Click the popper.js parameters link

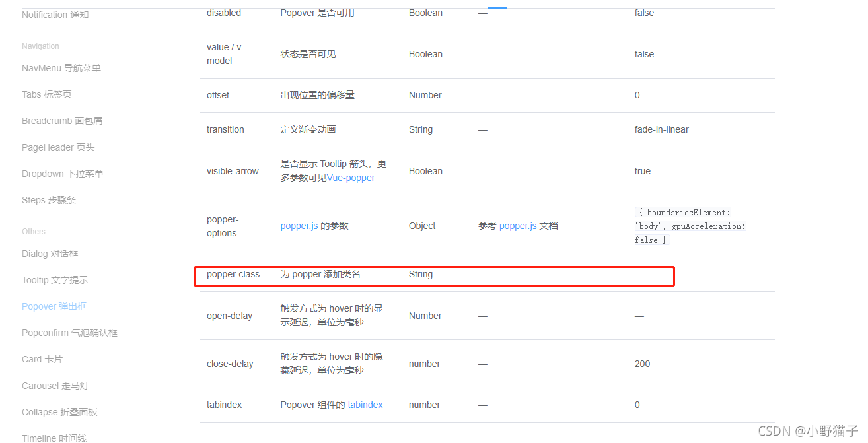coord(298,225)
